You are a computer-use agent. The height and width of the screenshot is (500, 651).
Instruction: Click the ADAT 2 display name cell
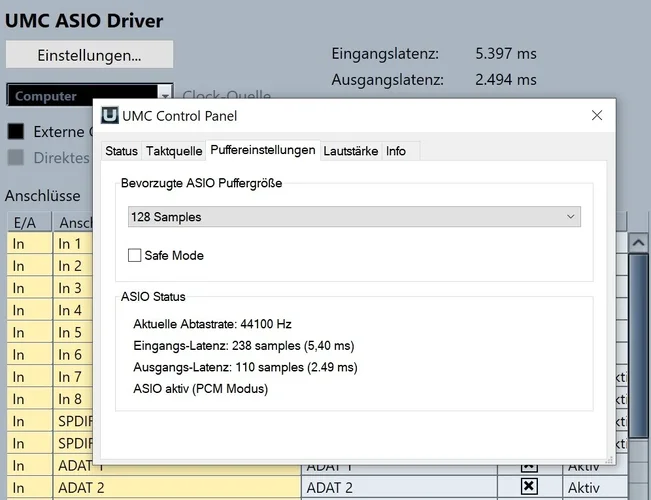pos(399,488)
